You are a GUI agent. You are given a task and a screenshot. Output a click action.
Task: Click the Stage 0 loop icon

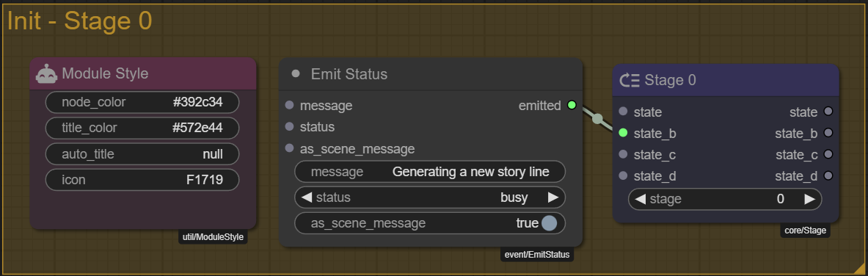(630, 80)
